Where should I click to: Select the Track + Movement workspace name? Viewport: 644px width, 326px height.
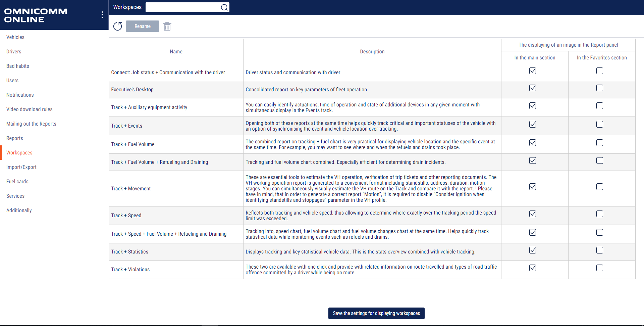click(131, 189)
